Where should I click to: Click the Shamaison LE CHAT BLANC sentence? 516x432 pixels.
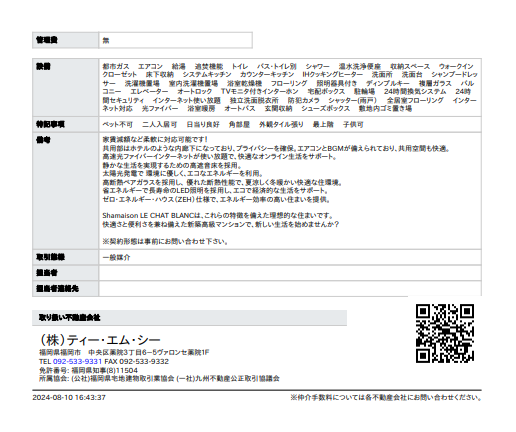point(217,215)
